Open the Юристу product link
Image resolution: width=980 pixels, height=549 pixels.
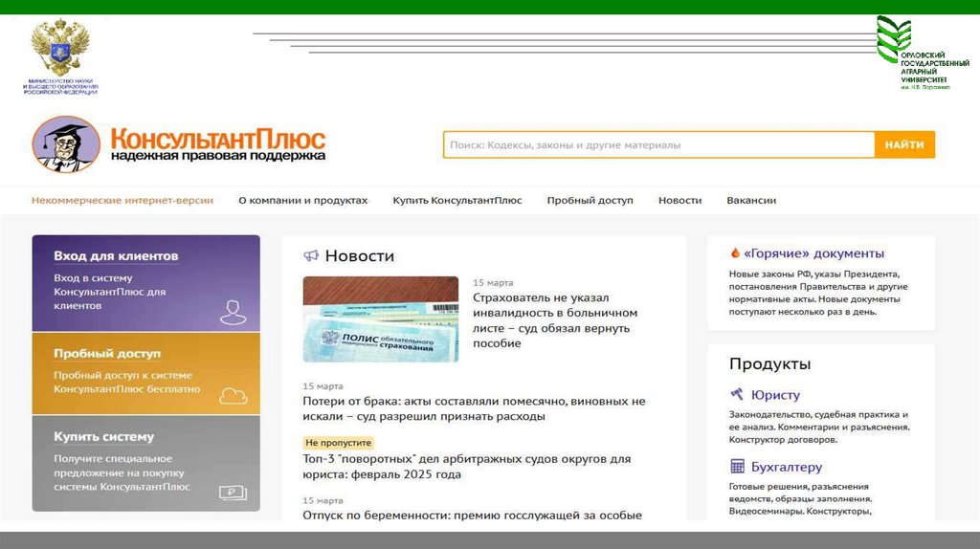[775, 395]
